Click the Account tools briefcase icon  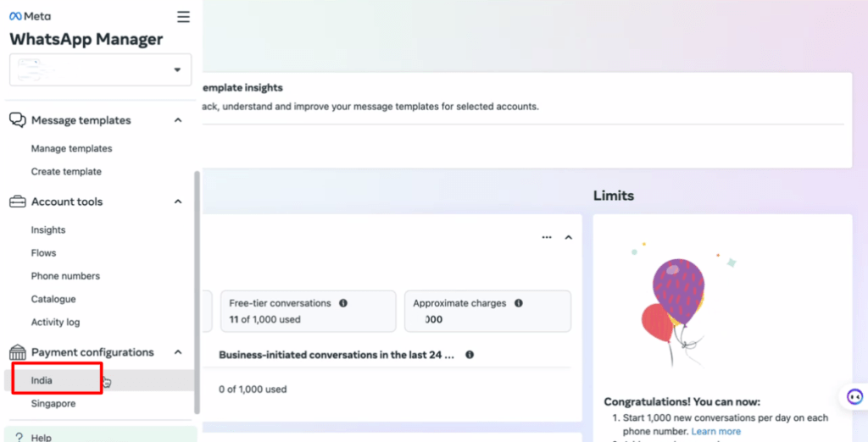[17, 202]
